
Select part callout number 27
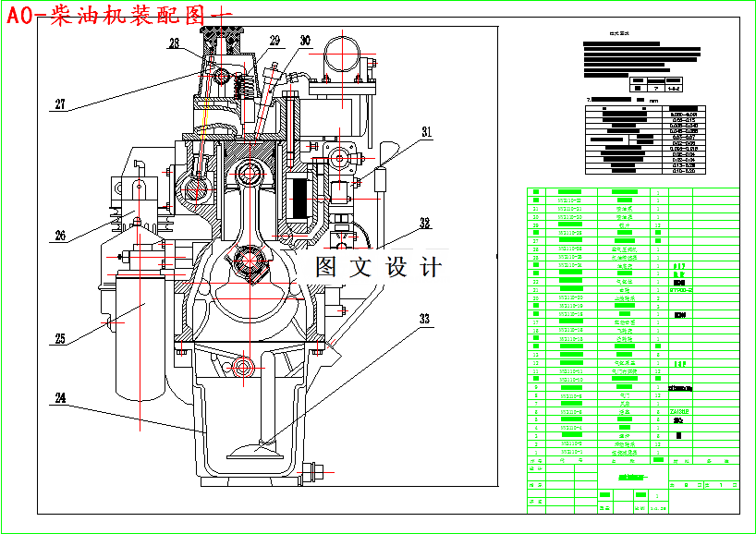tap(60, 104)
